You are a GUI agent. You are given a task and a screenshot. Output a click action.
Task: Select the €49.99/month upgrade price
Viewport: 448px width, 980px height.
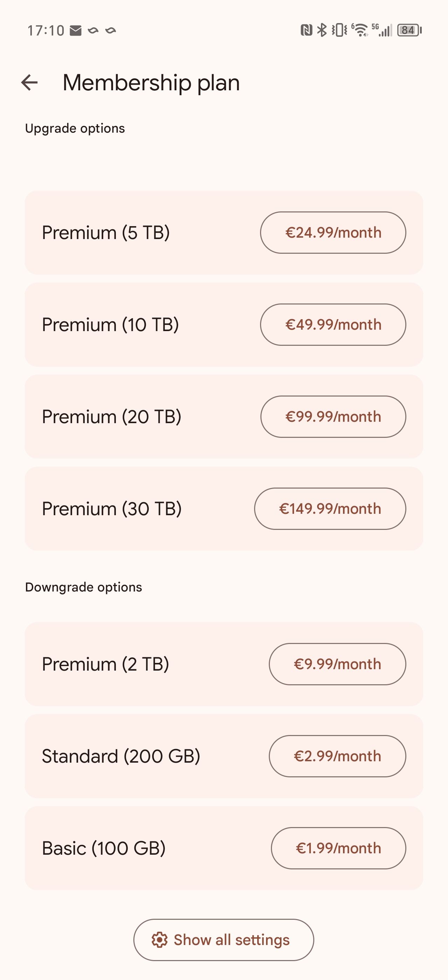point(333,324)
